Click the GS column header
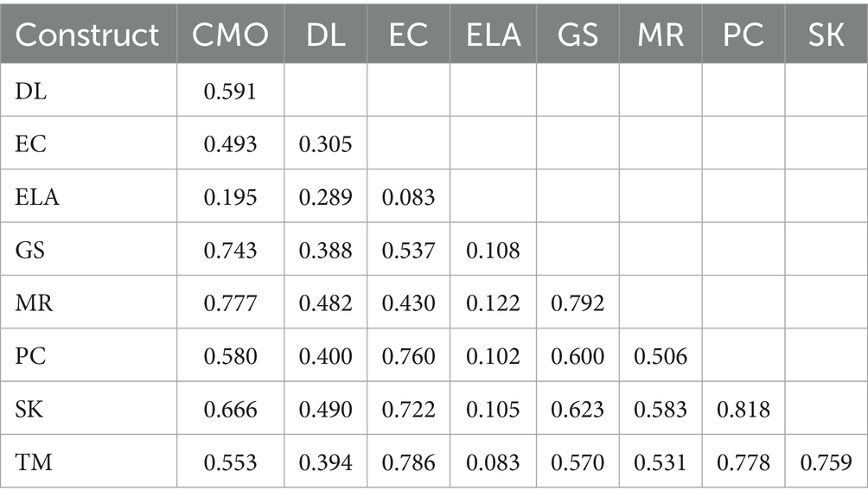 click(x=577, y=35)
